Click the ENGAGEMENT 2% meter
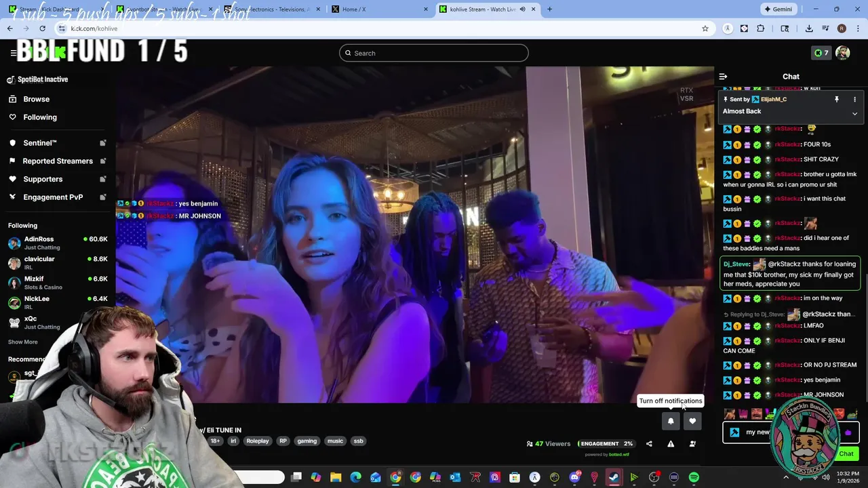Screen dimensions: 868x488 point(606,444)
